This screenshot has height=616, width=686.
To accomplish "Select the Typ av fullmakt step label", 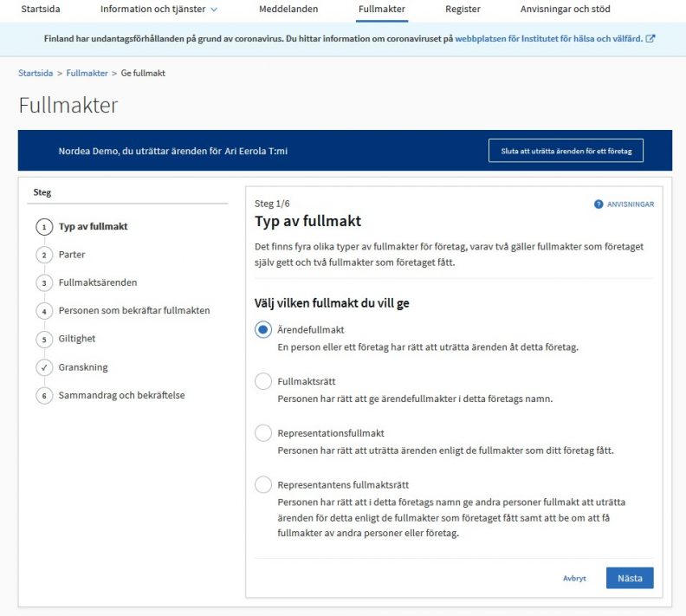I will click(x=94, y=227).
